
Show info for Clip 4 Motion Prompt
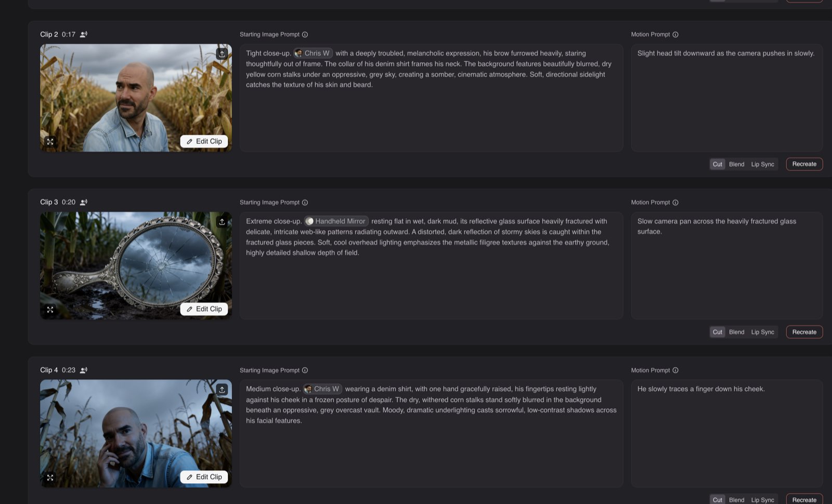pyautogui.click(x=675, y=370)
